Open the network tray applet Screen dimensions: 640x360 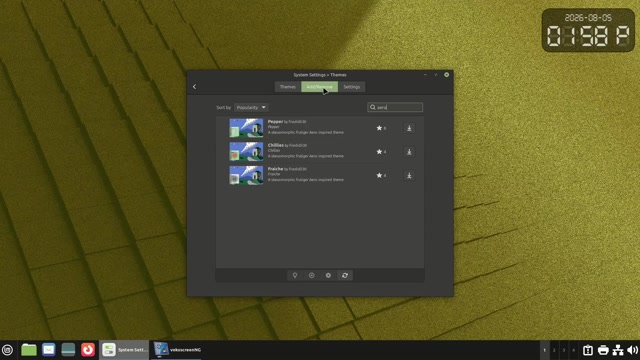(x=618, y=350)
